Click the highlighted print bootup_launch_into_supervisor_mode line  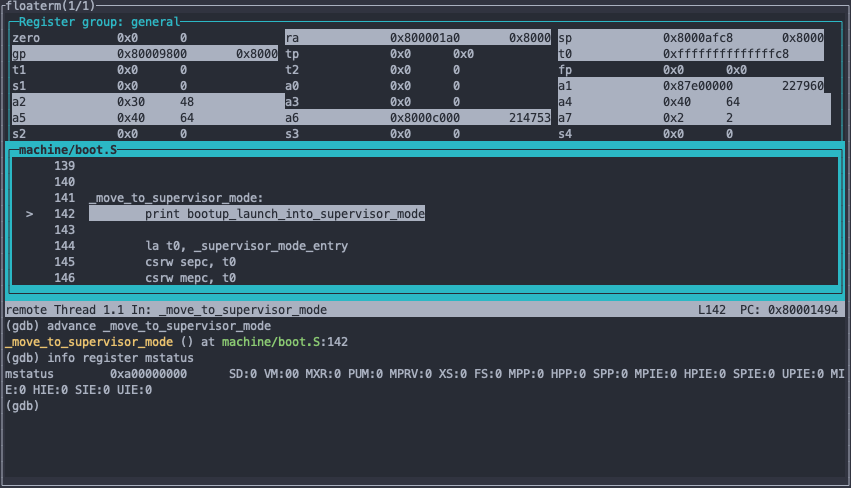point(284,214)
